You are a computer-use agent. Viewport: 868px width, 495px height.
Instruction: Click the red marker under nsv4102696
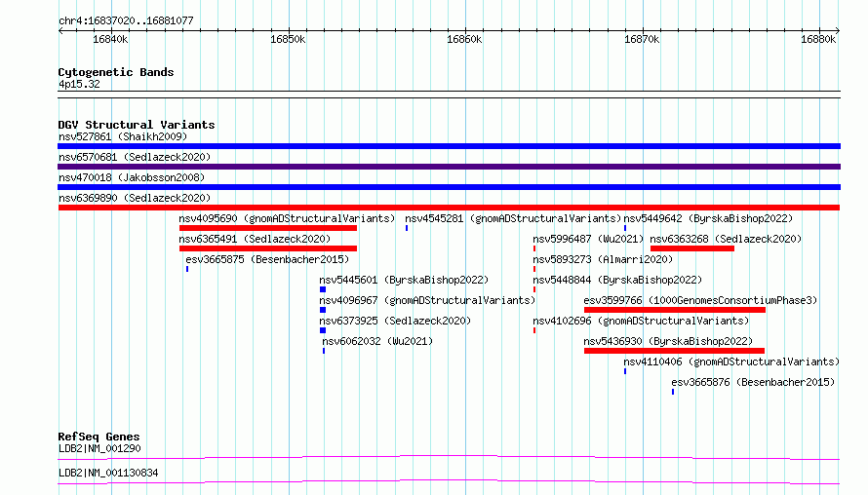(534, 330)
